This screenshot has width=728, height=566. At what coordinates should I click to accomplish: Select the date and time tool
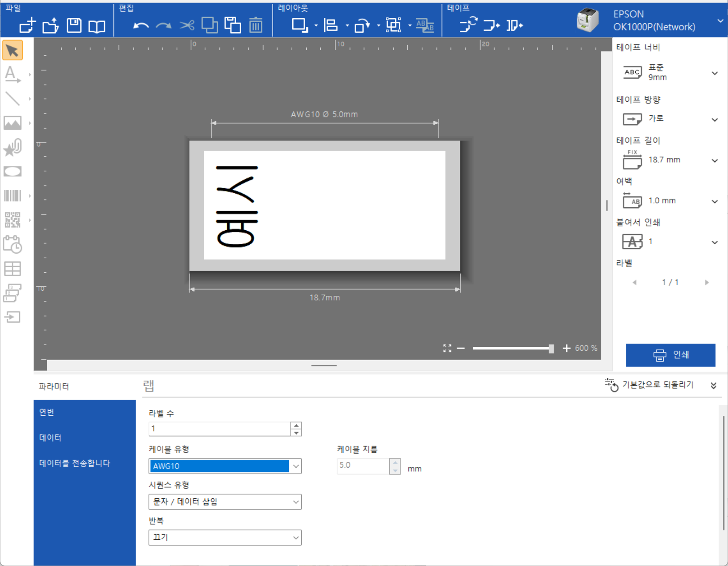pos(12,244)
